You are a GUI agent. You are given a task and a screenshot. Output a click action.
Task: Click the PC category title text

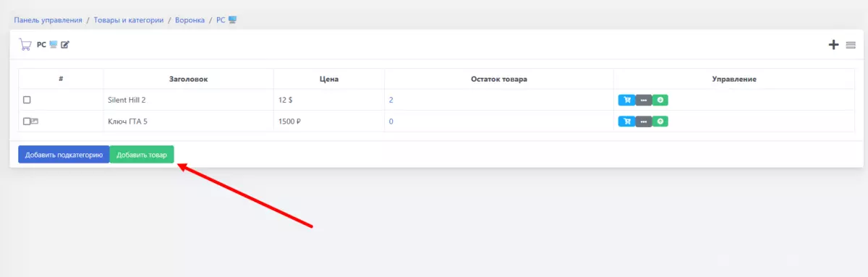pos(41,45)
